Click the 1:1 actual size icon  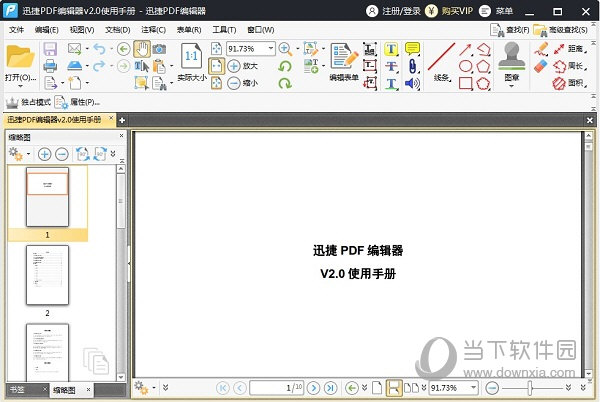(x=191, y=56)
